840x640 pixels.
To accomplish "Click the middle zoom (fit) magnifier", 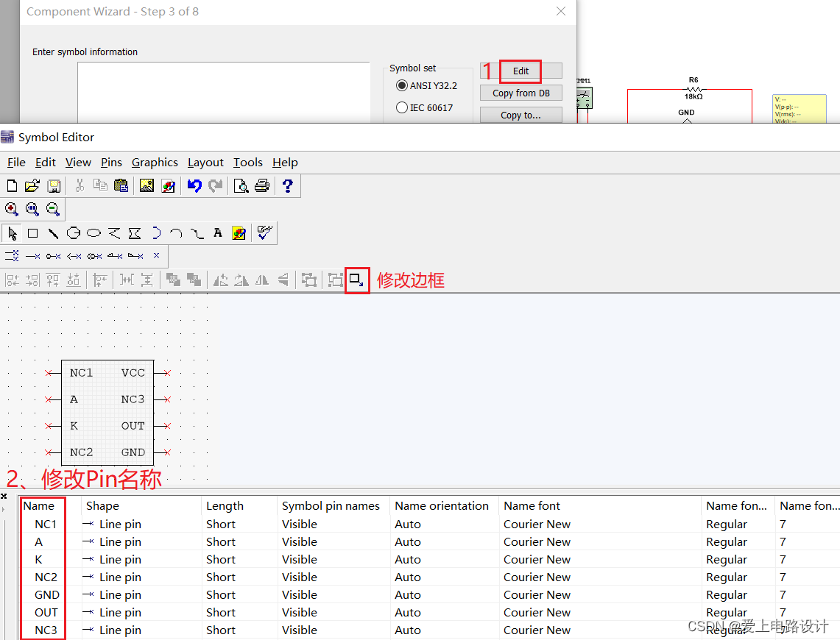I will [32, 209].
